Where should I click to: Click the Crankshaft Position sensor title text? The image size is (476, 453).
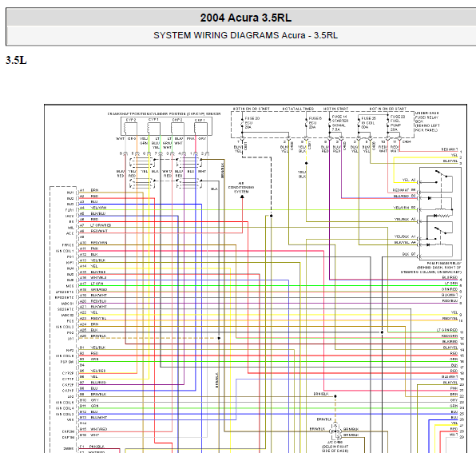tap(164, 114)
